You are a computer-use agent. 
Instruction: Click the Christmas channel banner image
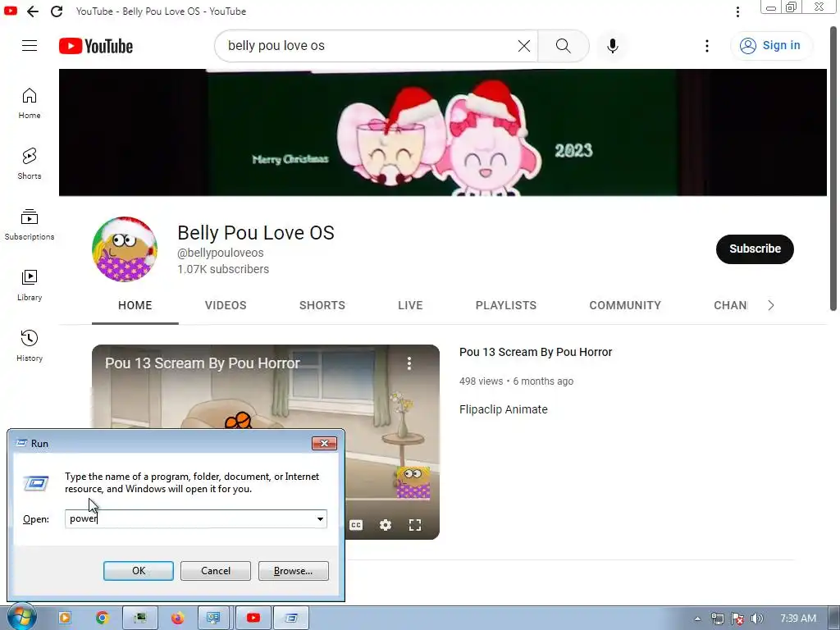pyautogui.click(x=442, y=132)
